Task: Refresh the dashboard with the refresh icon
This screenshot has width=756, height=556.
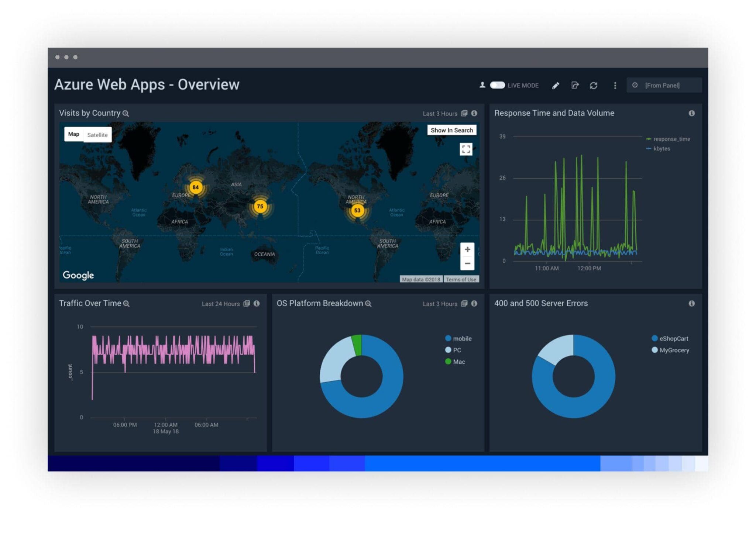Action: 594,85
